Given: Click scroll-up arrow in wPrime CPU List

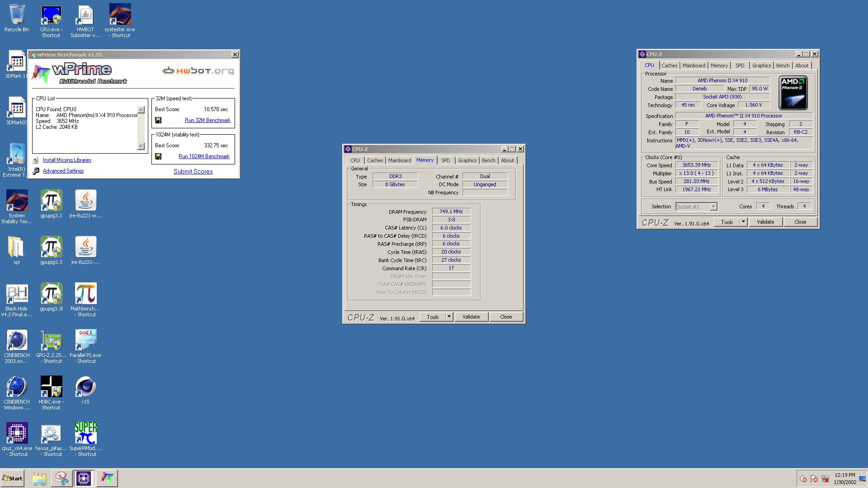Looking at the screenshot, I should tap(141, 110).
